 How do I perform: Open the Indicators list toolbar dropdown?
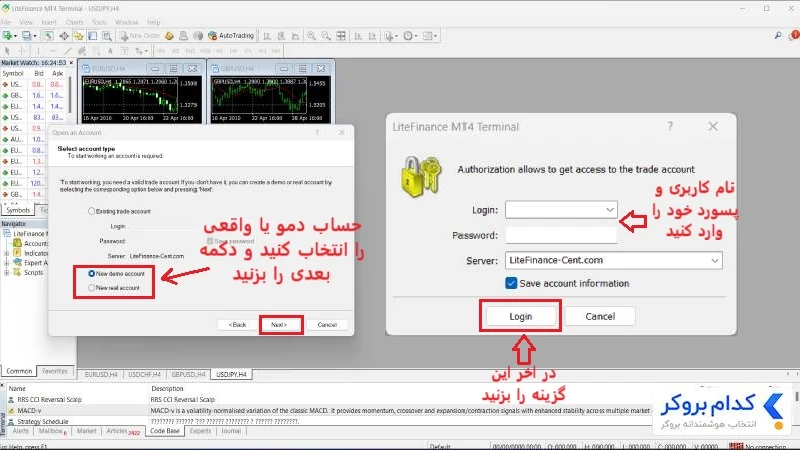tap(391, 36)
